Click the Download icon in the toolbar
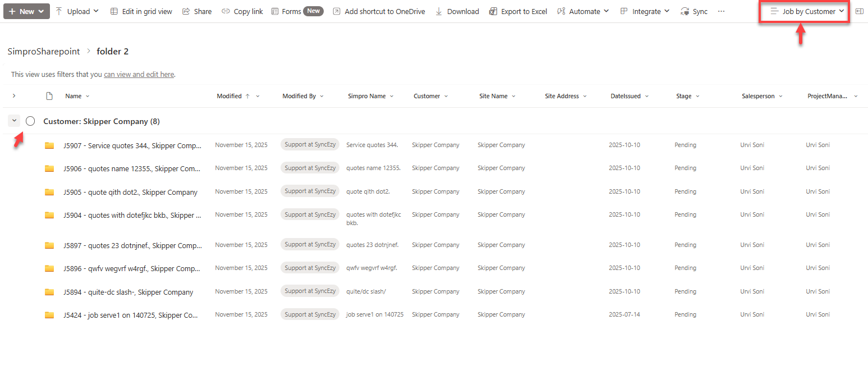This screenshot has width=868, height=366. click(x=439, y=11)
